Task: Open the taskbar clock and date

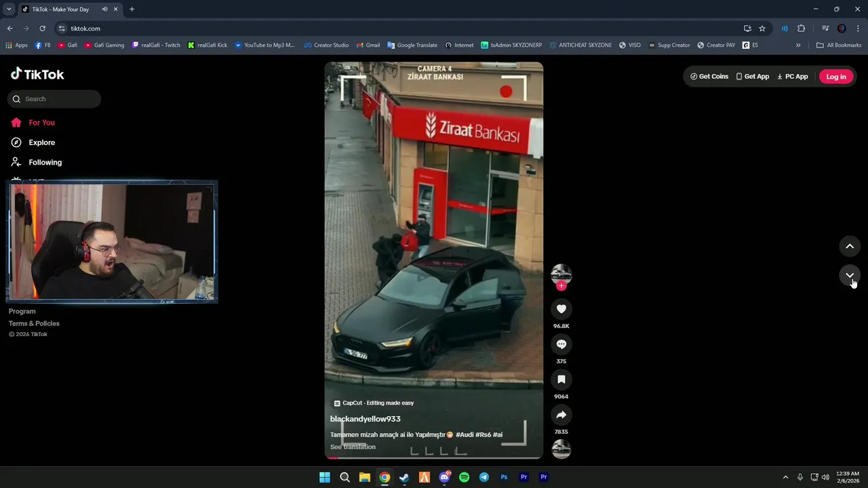Action: (848, 477)
